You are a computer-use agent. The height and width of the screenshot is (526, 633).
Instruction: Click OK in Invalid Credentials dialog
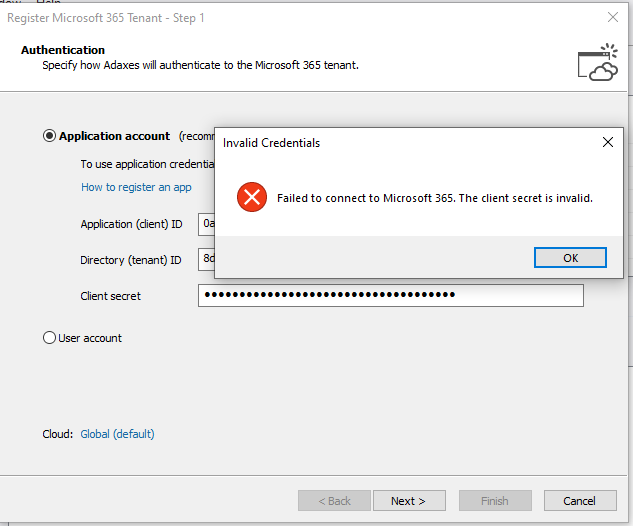570,258
